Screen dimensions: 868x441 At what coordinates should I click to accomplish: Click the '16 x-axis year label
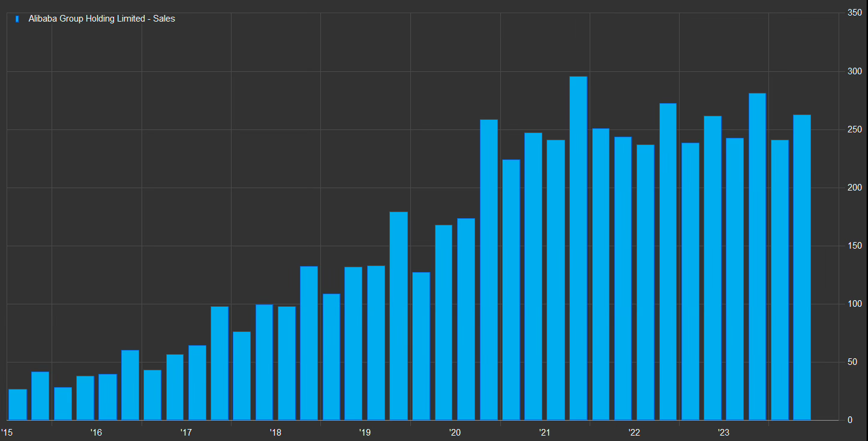[96, 433]
